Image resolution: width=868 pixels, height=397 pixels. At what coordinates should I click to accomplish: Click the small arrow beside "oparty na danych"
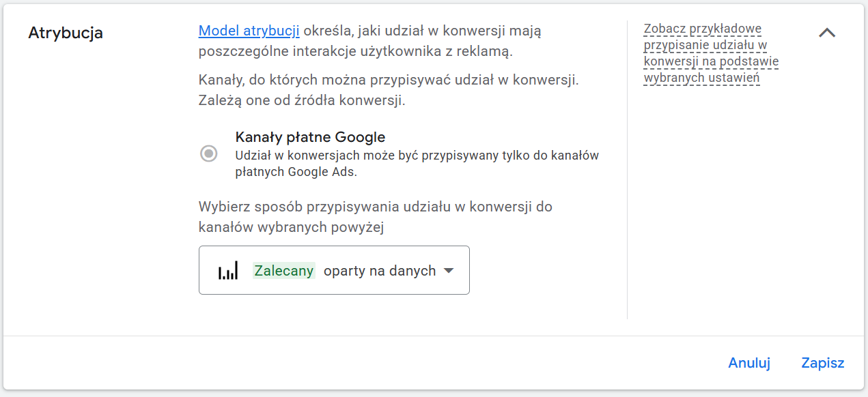(449, 271)
